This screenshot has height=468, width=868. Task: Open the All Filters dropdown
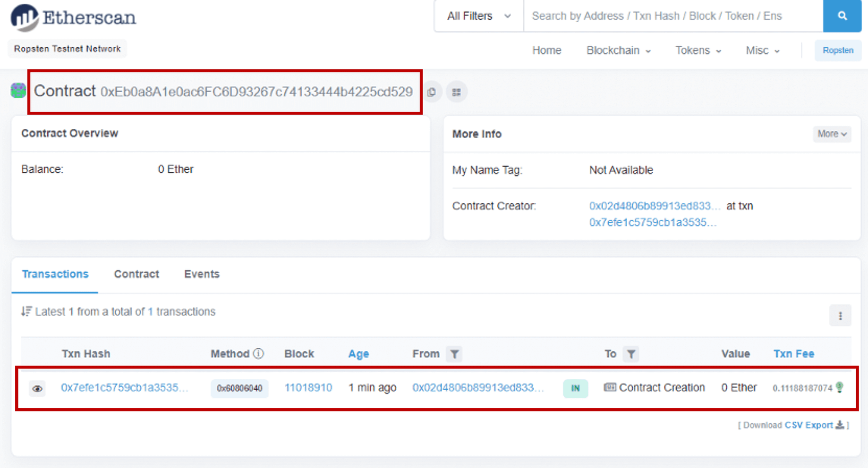pos(479,16)
